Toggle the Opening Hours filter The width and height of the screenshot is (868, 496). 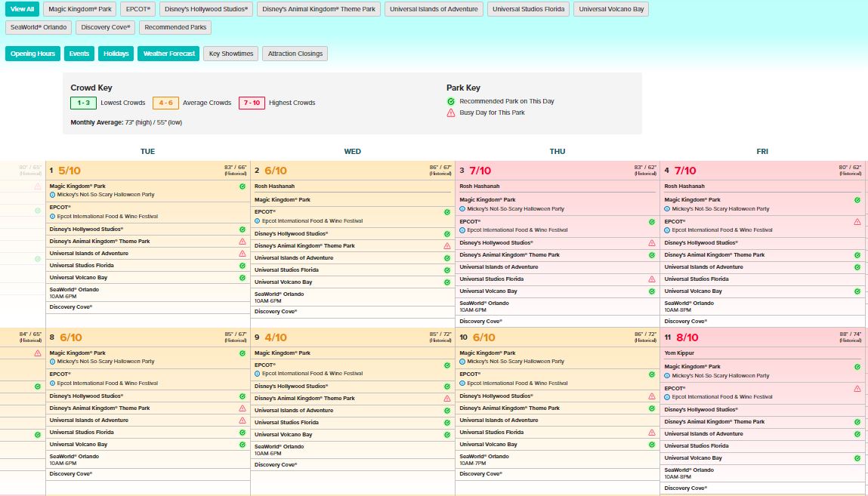(32, 54)
